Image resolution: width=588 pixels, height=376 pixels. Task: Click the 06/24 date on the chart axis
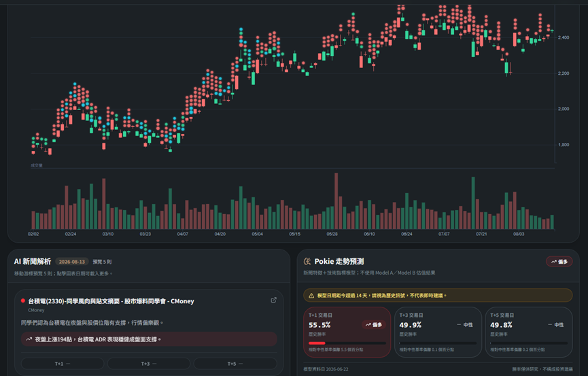(407, 234)
